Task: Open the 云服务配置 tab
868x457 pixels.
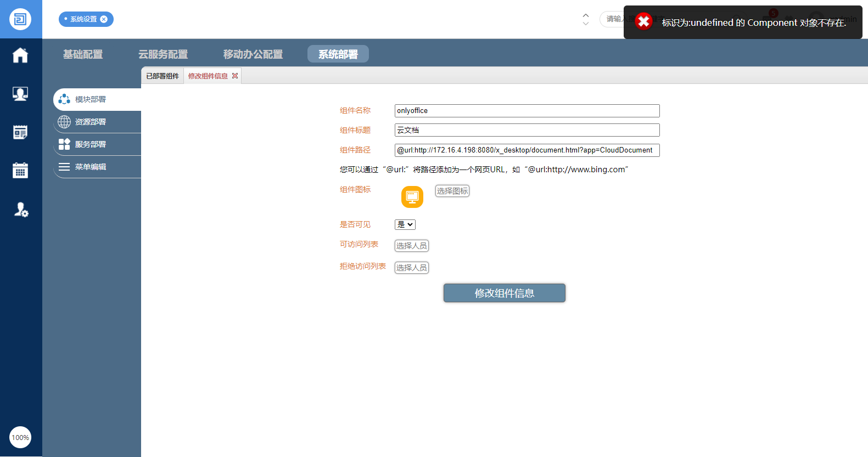Action: (x=163, y=54)
